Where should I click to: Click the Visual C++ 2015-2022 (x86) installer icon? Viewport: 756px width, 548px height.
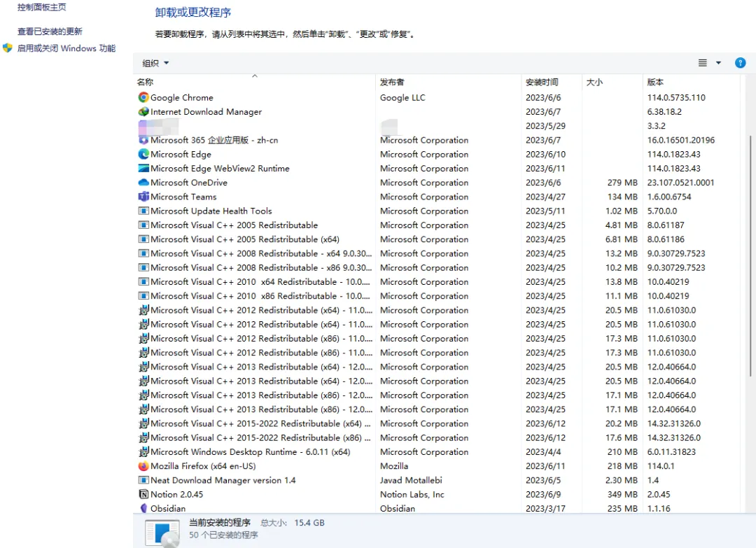click(x=143, y=437)
